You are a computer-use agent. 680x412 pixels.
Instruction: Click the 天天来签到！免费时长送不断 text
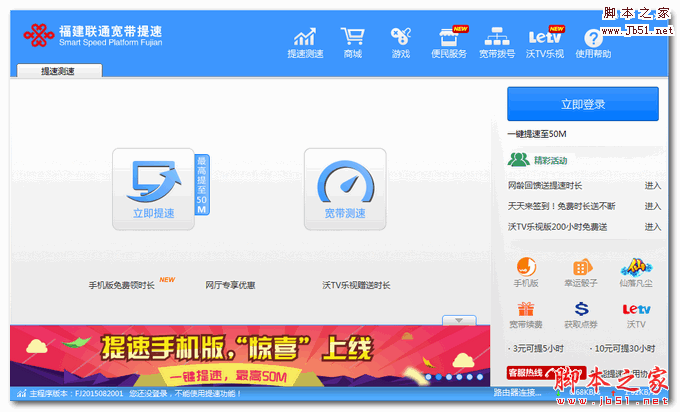(x=562, y=206)
